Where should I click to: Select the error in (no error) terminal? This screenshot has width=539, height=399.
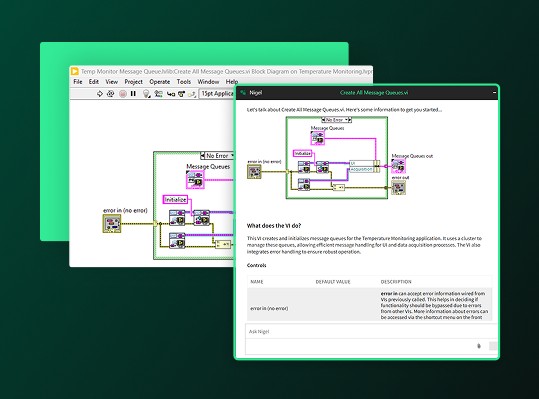pos(112,223)
